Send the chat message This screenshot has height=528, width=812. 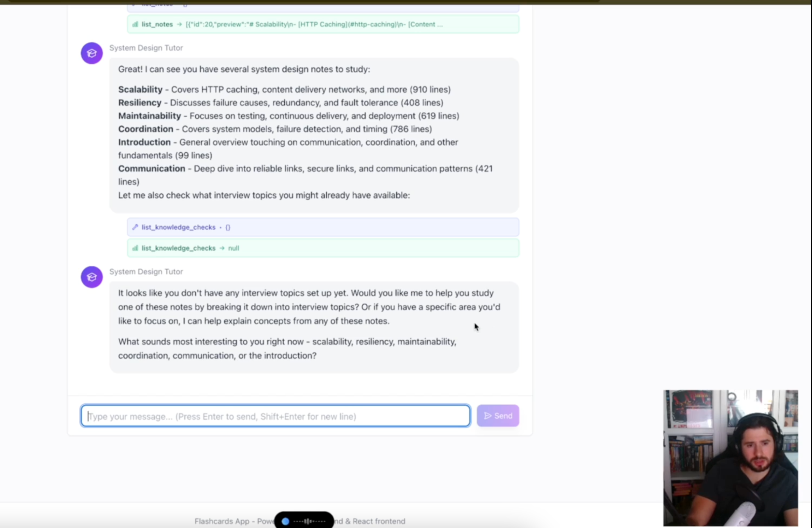pos(498,416)
